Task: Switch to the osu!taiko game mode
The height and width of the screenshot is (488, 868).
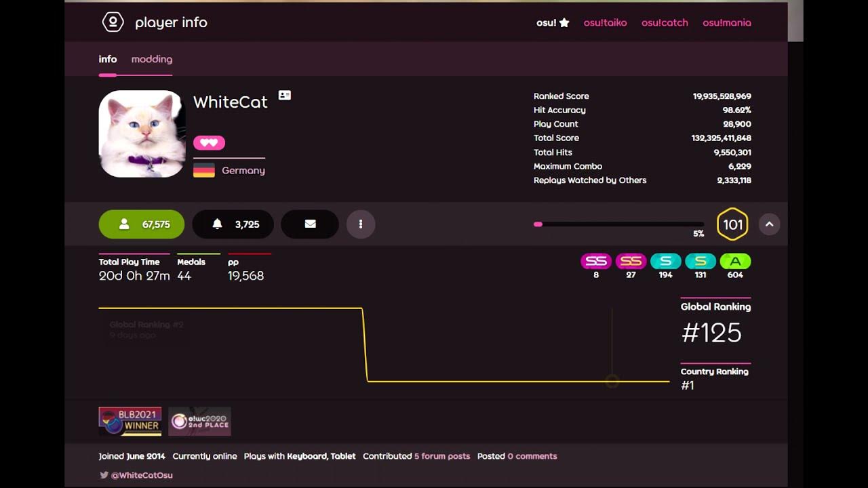Action: click(605, 23)
